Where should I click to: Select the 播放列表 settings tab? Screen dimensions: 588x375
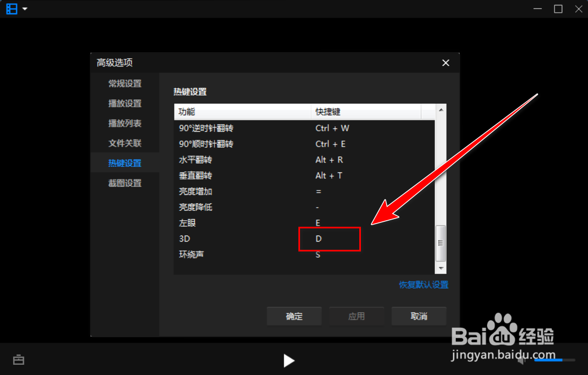125,123
